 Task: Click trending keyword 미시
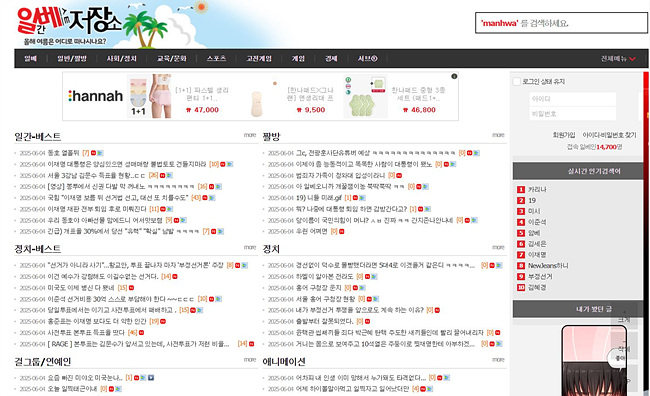(x=534, y=211)
